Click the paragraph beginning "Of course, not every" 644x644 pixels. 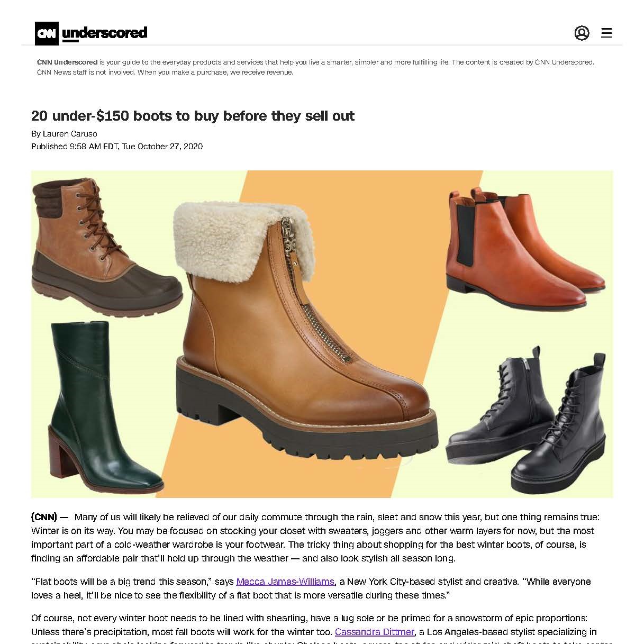318,630
